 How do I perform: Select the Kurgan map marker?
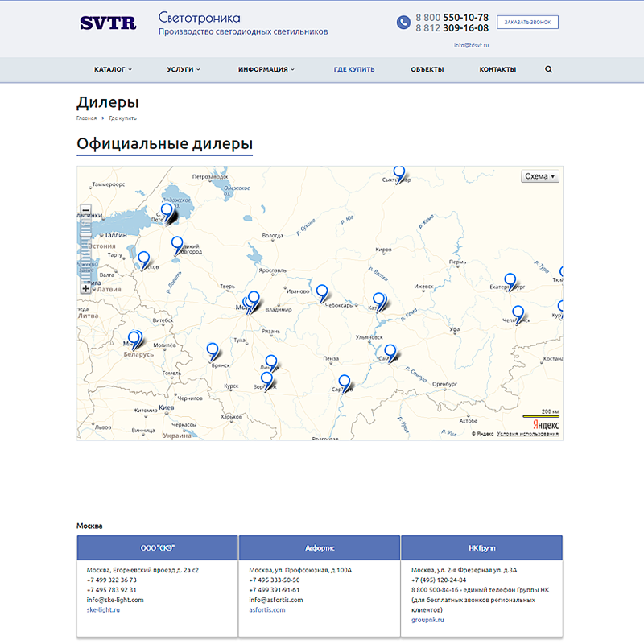point(560,308)
